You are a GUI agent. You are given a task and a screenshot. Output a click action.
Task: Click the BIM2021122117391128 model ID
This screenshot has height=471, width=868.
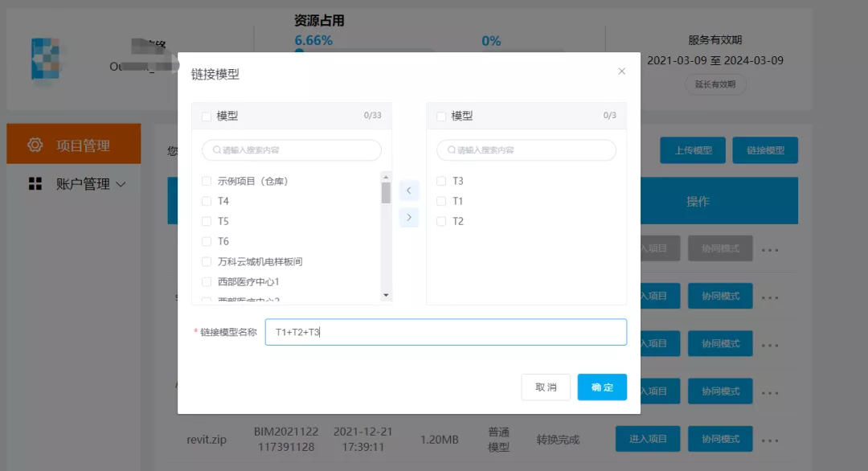click(x=286, y=439)
